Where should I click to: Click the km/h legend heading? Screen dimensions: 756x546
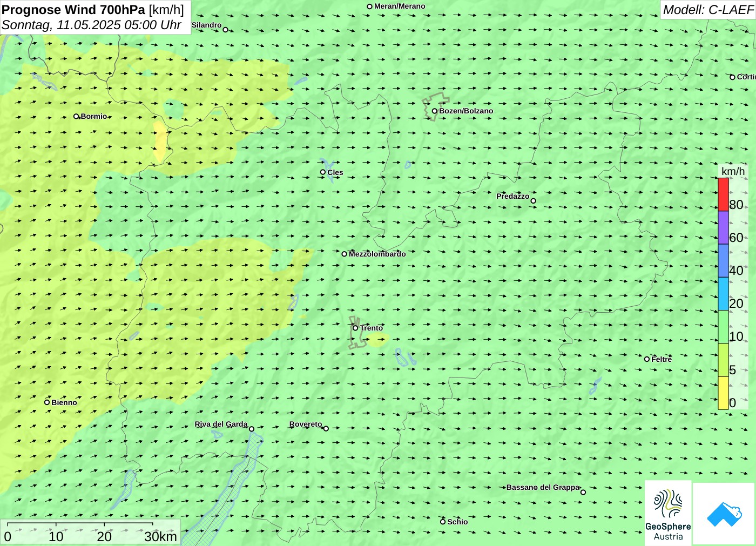(733, 171)
